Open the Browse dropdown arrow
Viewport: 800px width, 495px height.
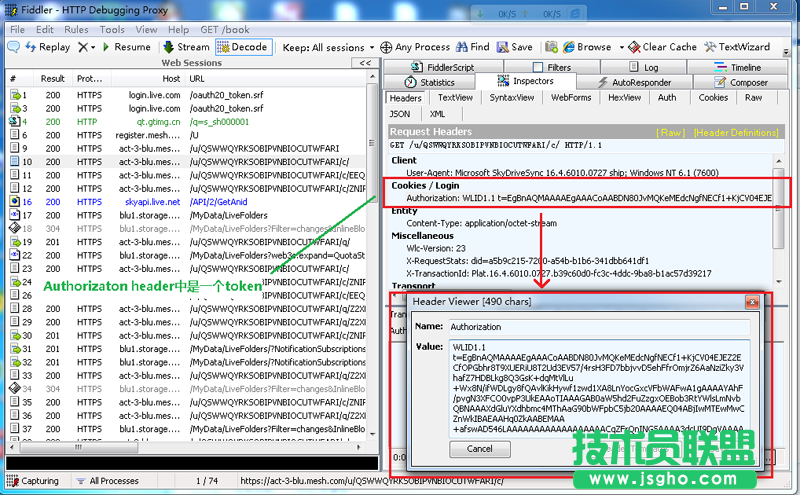click(x=621, y=47)
